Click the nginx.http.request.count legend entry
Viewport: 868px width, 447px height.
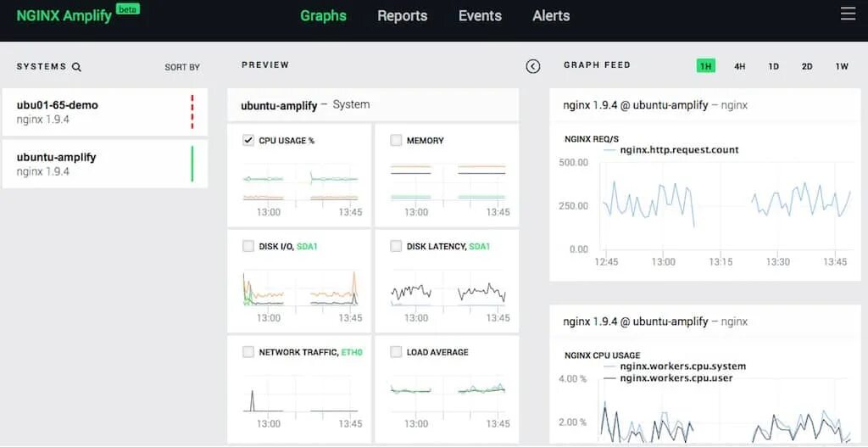671,149
